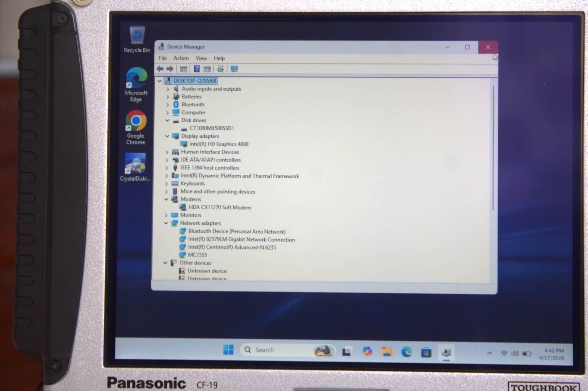Viewport: 588px width, 391px height.
Task: Expand the IEEE 1394 host controllers node
Action: click(x=167, y=168)
